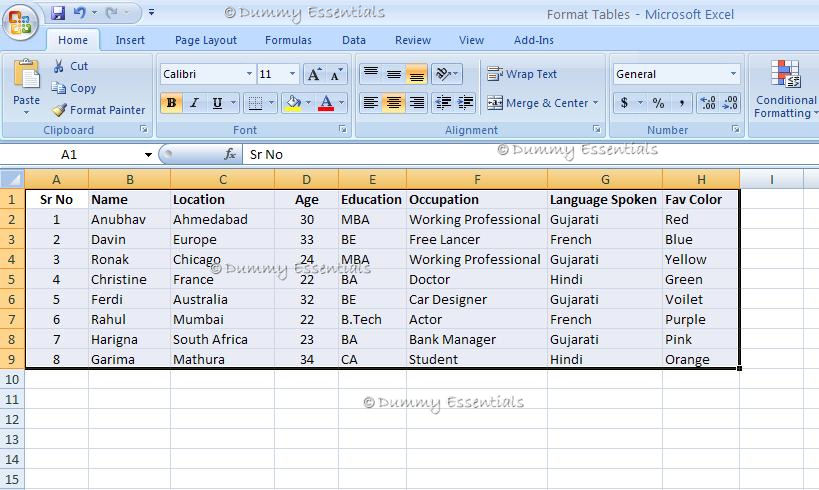Toggle Wrap Text
The image size is (819, 490).
522,74
